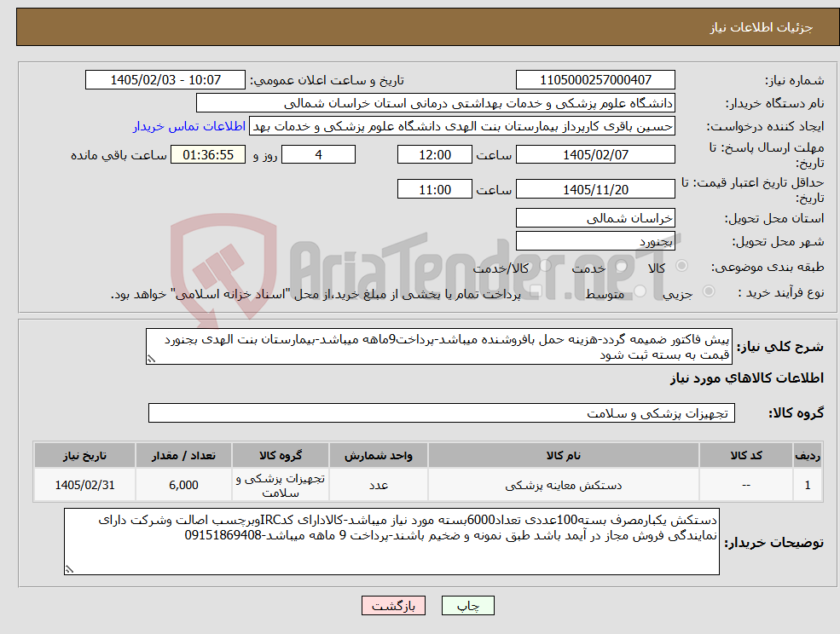Viewport: 840px width, 634px height.
Task: Click the واحد شمارش column header
Action: click(x=379, y=455)
